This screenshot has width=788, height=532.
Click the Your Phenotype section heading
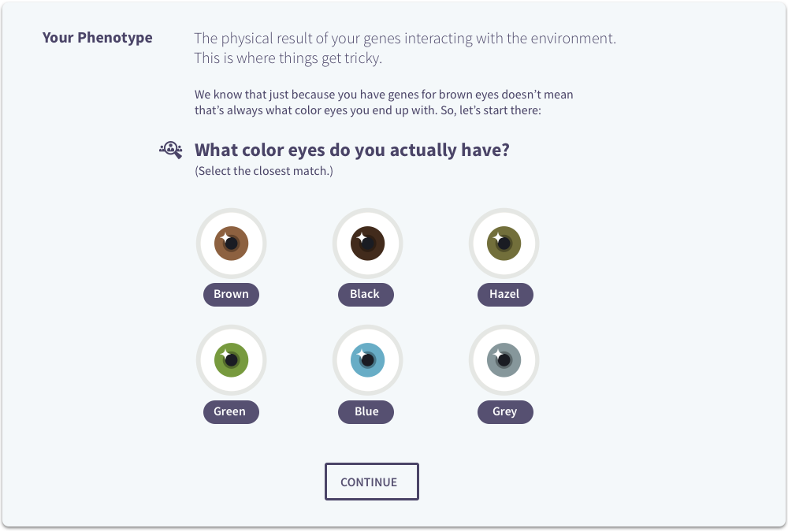click(x=98, y=38)
